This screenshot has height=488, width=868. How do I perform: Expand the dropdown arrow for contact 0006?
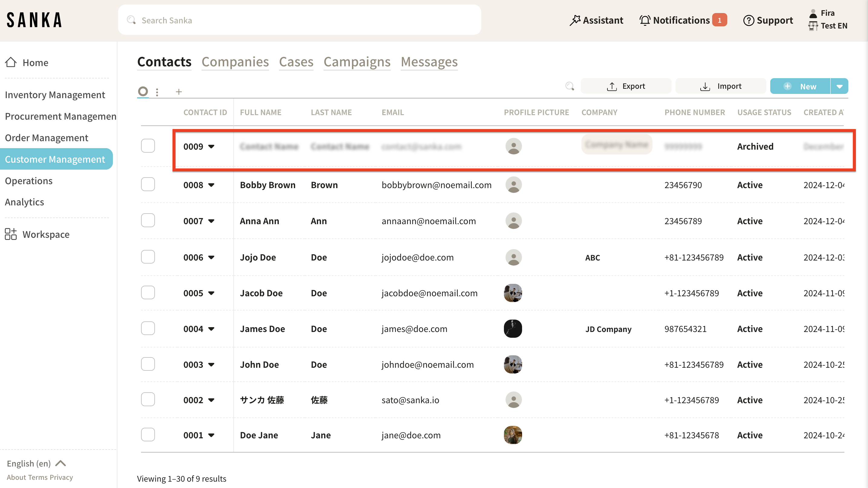tap(211, 257)
